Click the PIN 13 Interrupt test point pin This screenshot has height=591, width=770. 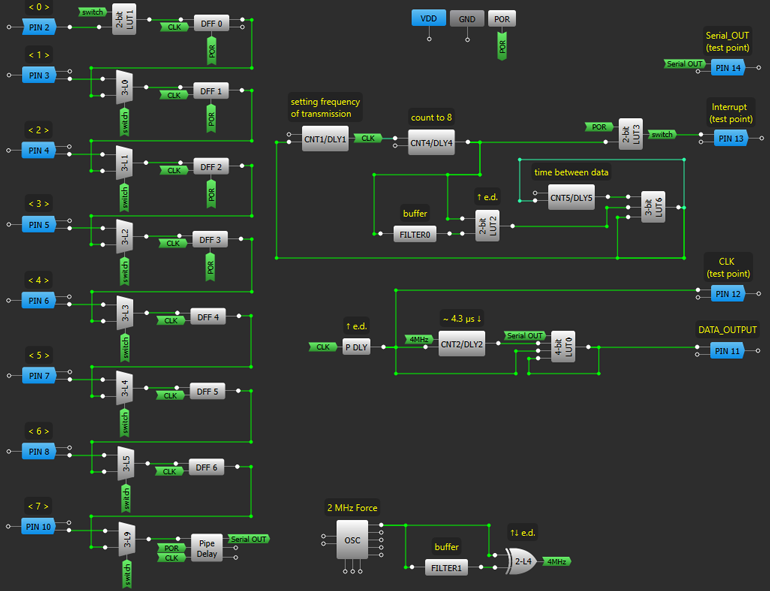(x=730, y=138)
